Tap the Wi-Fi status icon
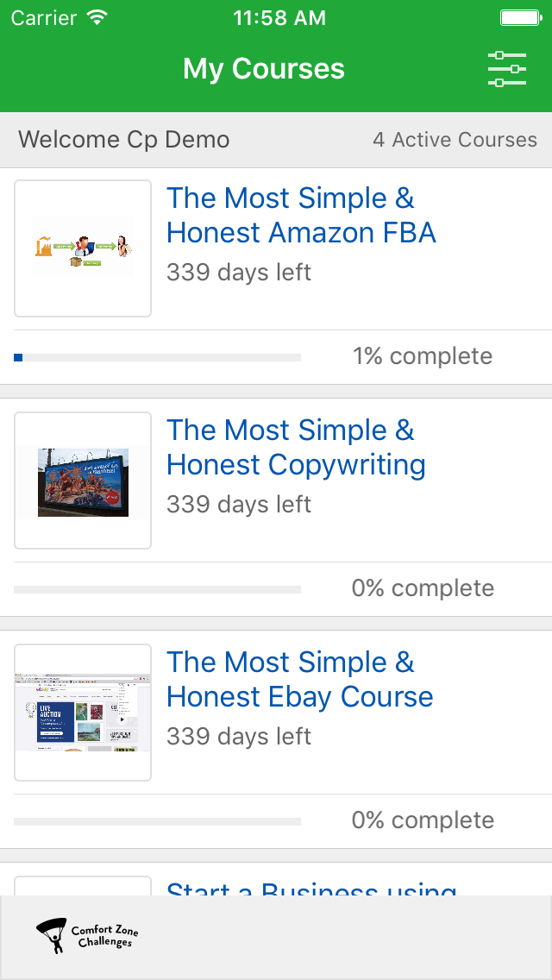The width and height of the screenshot is (552, 980). click(x=97, y=17)
